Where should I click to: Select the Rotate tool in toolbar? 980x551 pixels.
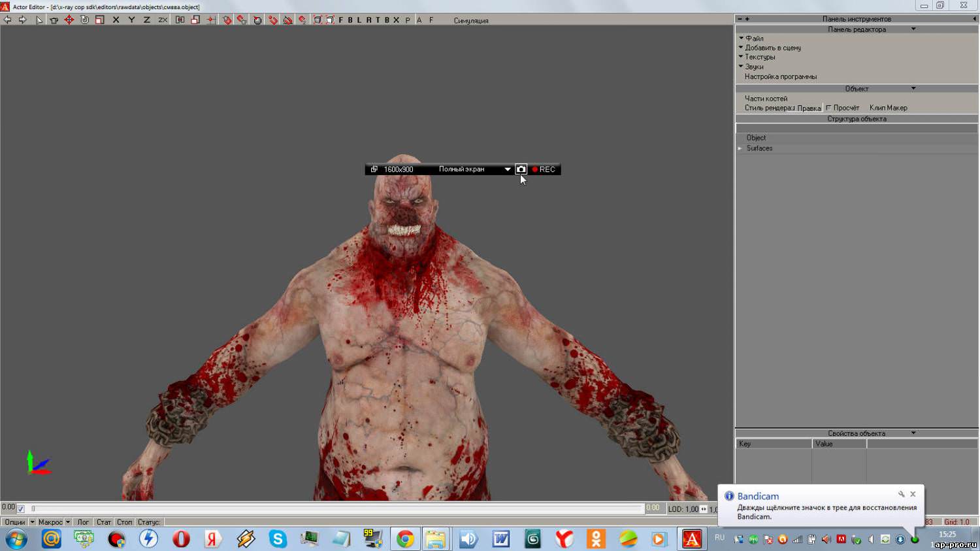84,20
